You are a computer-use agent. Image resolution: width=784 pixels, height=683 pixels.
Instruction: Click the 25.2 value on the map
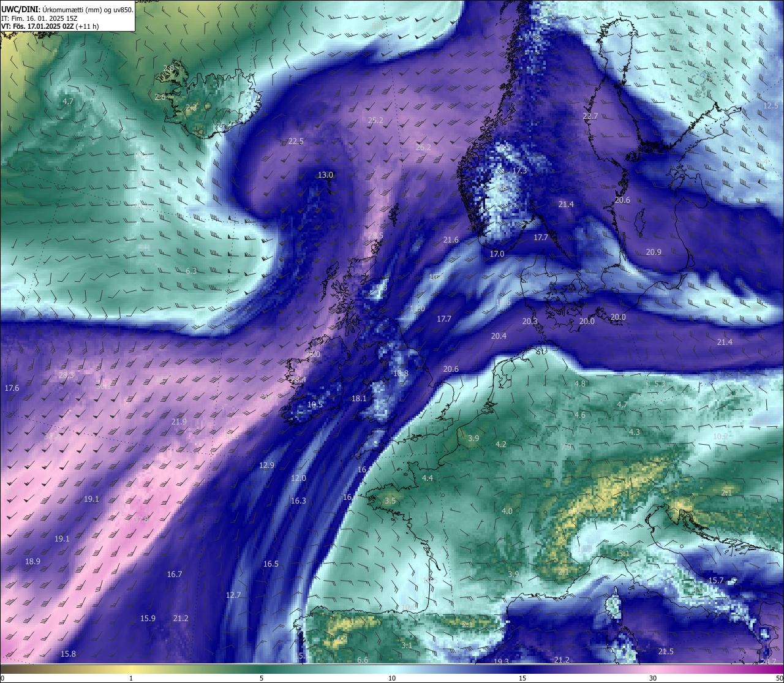point(375,121)
